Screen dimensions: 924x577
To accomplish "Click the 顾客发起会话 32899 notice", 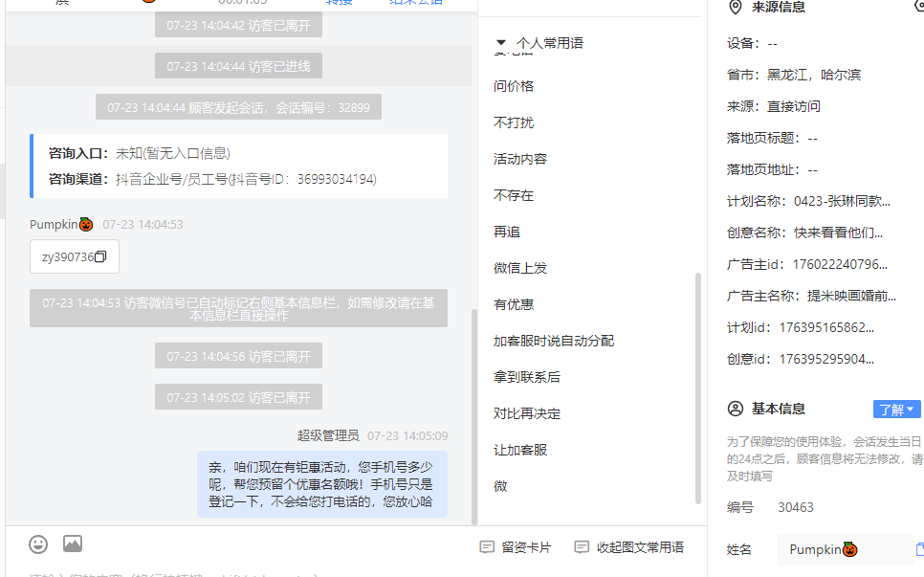I will (x=239, y=107).
